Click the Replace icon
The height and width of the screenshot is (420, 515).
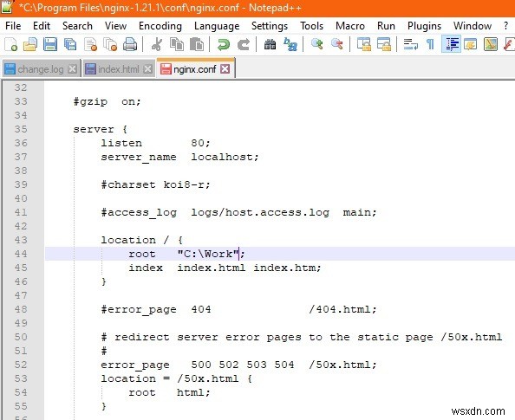point(290,44)
